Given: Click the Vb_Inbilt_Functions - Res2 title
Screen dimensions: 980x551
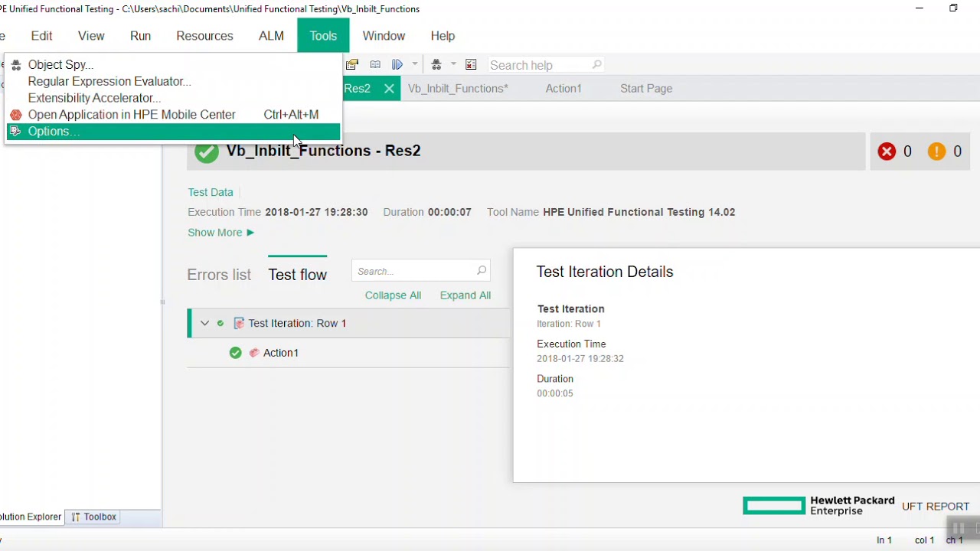Looking at the screenshot, I should [323, 151].
